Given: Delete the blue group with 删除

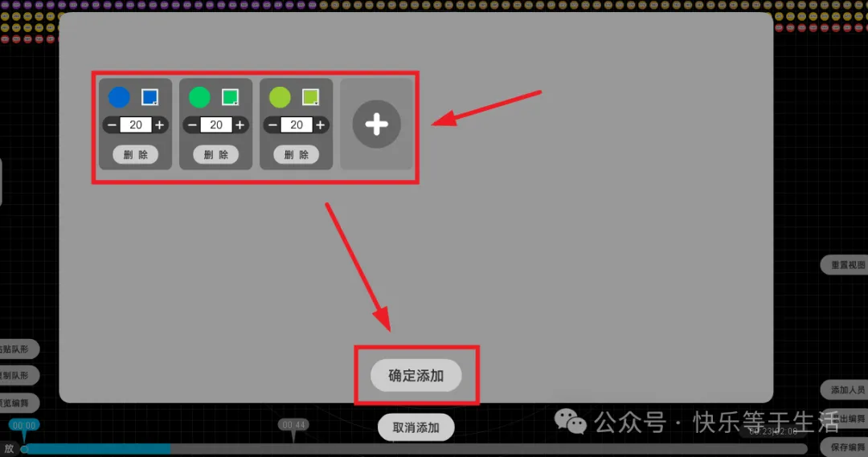Looking at the screenshot, I should [136, 154].
